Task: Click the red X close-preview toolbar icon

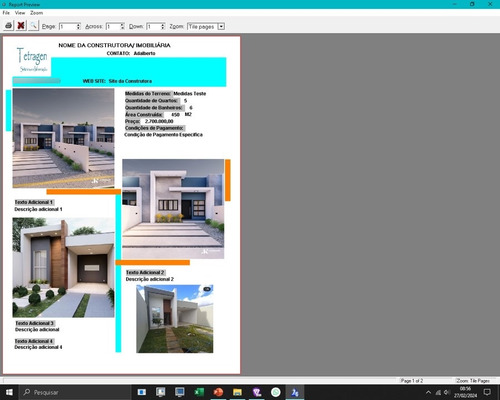Action: point(21,26)
